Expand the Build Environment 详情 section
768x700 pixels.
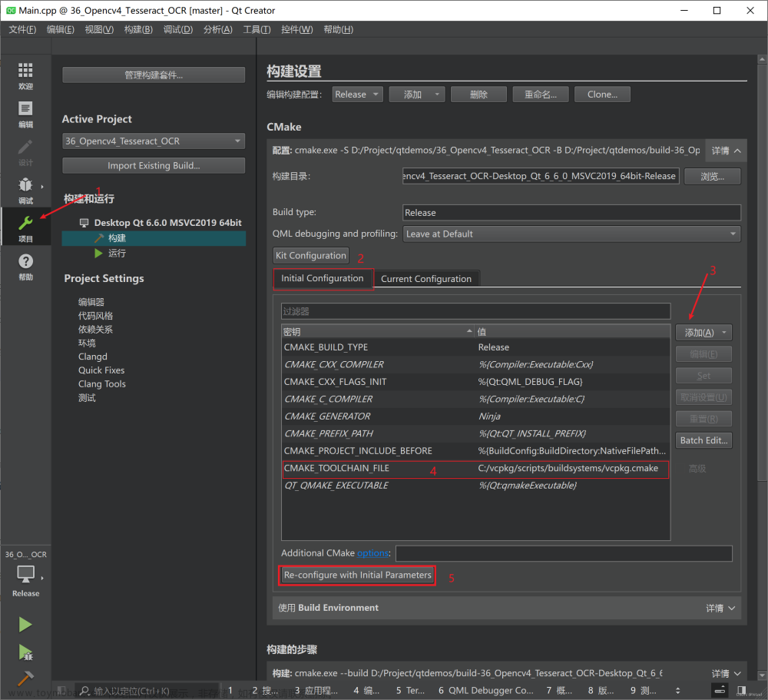[x=720, y=609]
